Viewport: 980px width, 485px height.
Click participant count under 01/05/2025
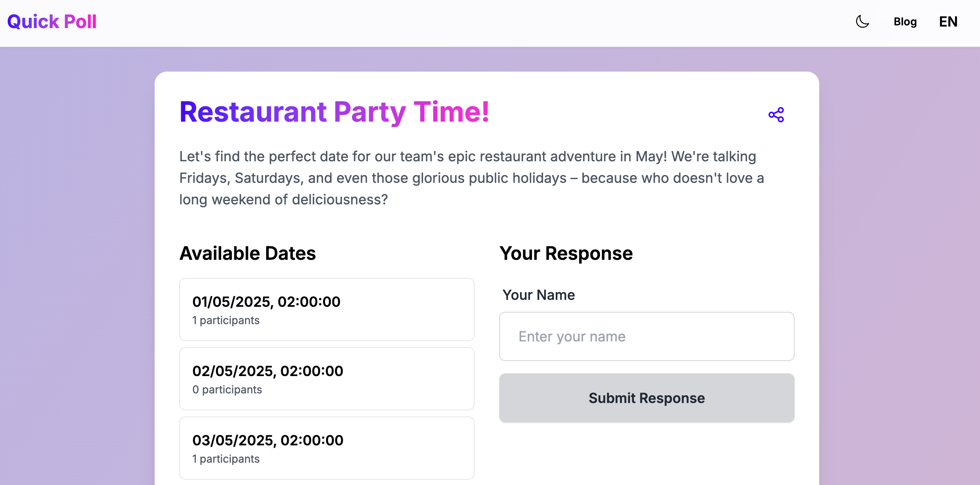226,320
